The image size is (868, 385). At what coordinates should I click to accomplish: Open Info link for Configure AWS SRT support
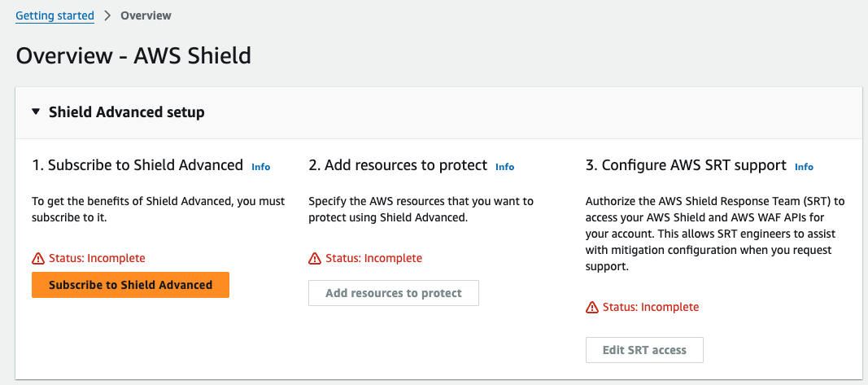click(x=805, y=166)
